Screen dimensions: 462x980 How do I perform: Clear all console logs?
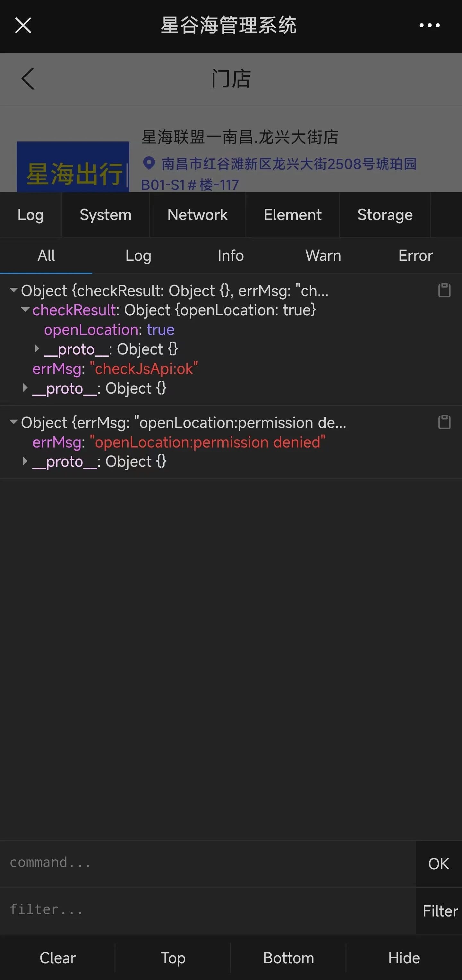57,958
